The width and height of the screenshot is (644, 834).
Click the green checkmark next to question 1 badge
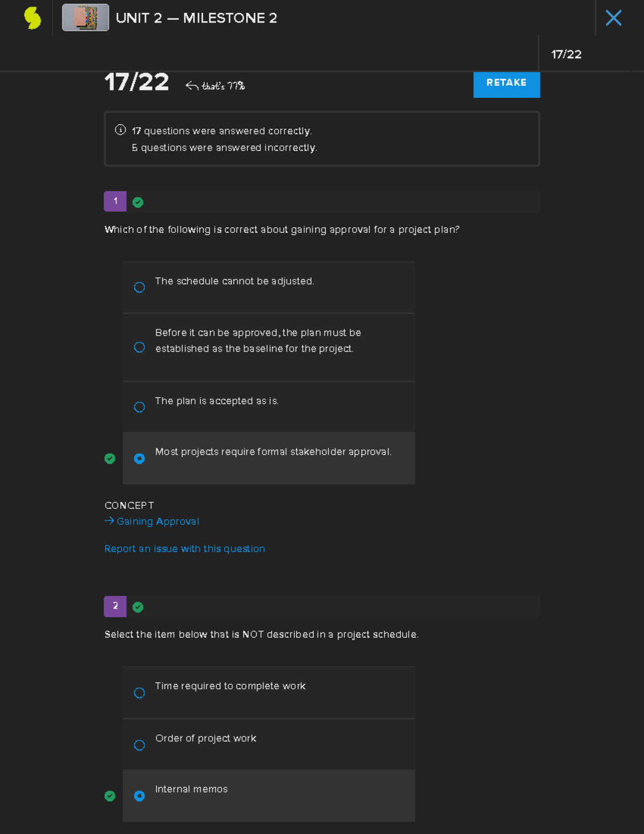click(138, 202)
